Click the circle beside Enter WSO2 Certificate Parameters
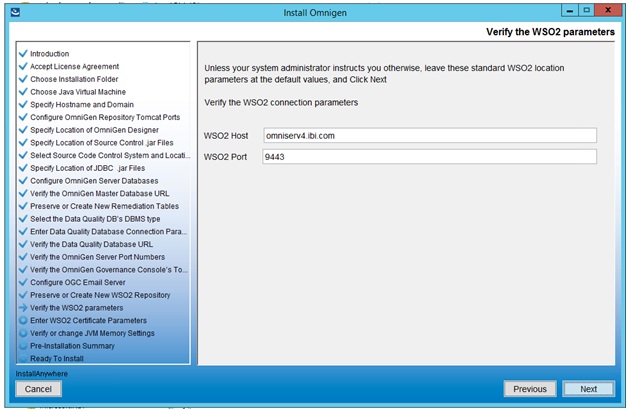 23,320
